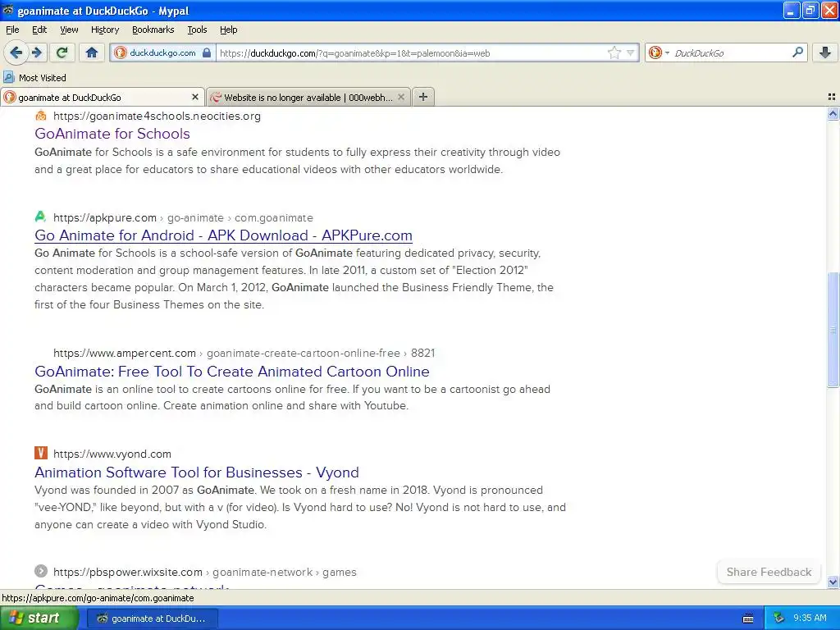Open GoAnimate Free Tool To Create result
Screen dimensions: 840x630
[x=232, y=372]
